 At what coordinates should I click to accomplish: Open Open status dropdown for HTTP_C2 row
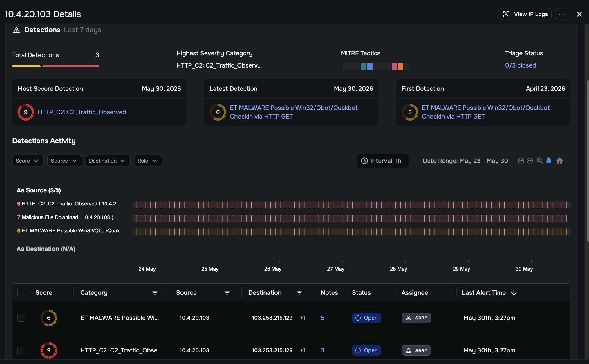[x=366, y=350]
